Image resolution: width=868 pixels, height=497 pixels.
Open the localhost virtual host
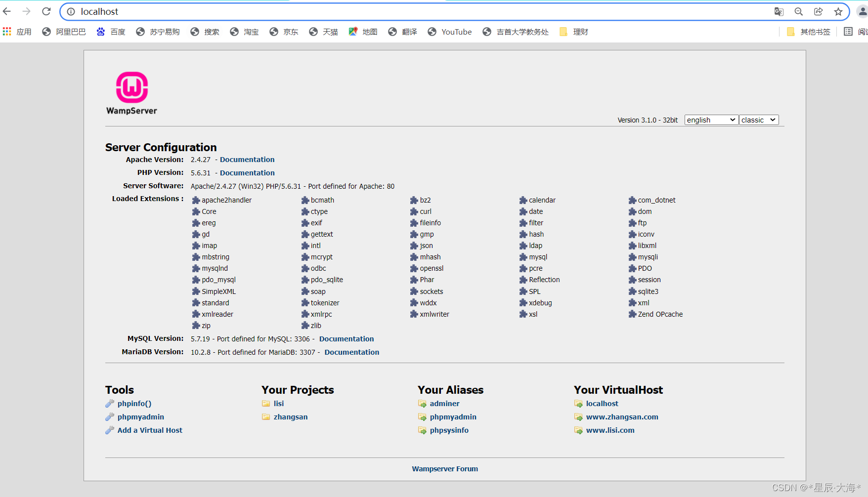tap(602, 404)
